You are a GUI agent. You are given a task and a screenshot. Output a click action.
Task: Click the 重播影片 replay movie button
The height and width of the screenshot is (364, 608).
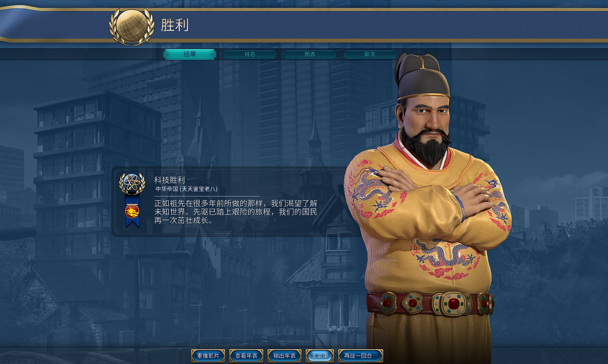(208, 356)
